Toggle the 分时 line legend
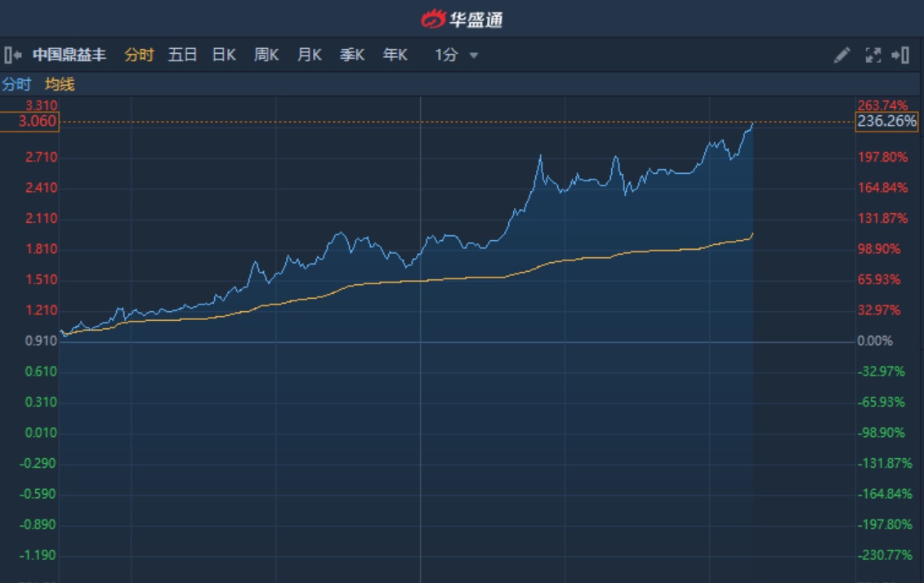The width and height of the screenshot is (924, 583). [x=16, y=84]
